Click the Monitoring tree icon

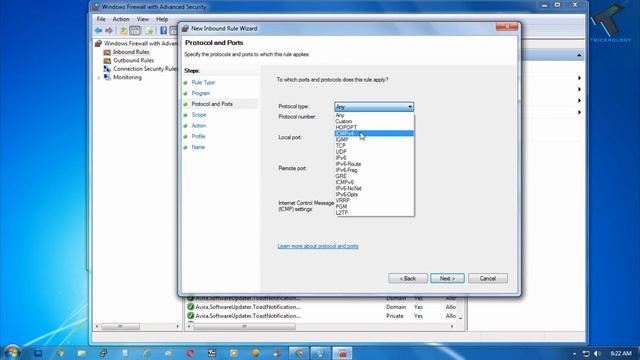tap(107, 77)
